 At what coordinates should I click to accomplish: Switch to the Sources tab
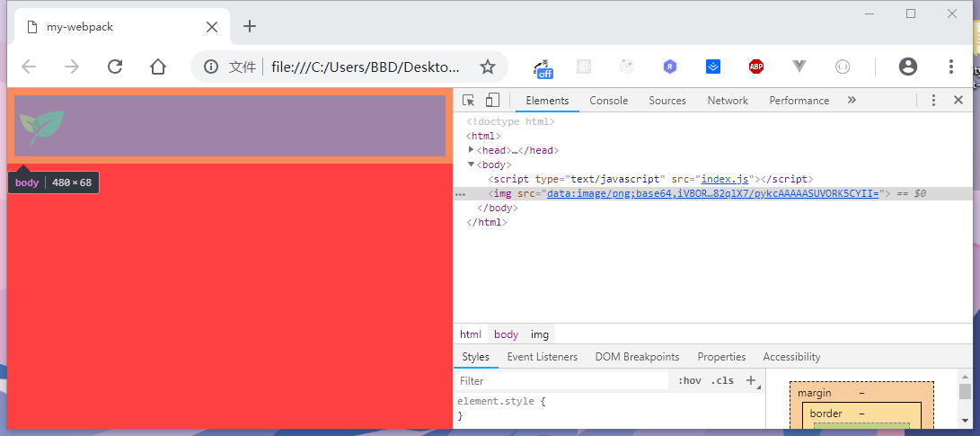pos(667,101)
